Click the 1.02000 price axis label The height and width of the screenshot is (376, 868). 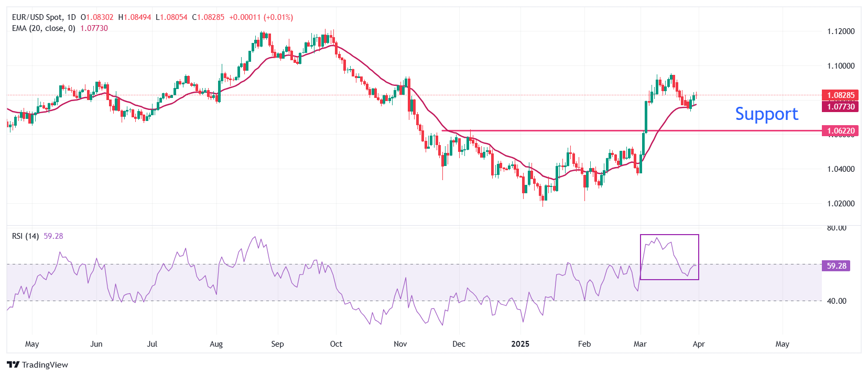point(840,204)
